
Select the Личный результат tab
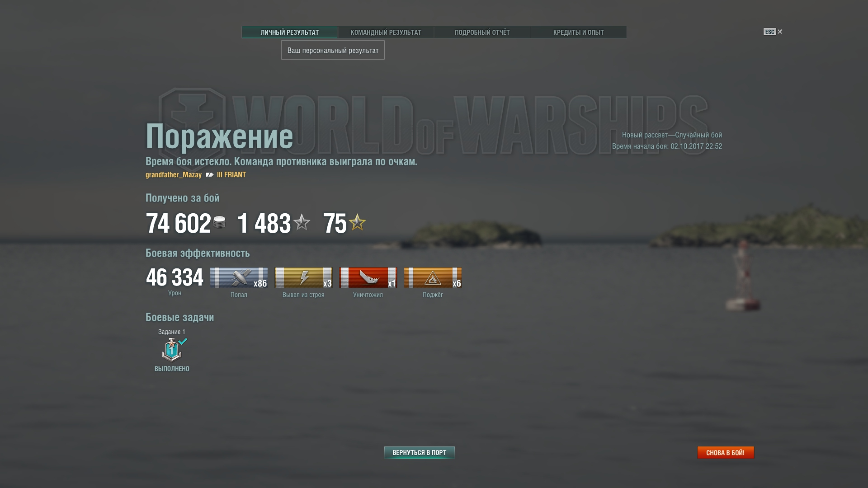(x=289, y=33)
